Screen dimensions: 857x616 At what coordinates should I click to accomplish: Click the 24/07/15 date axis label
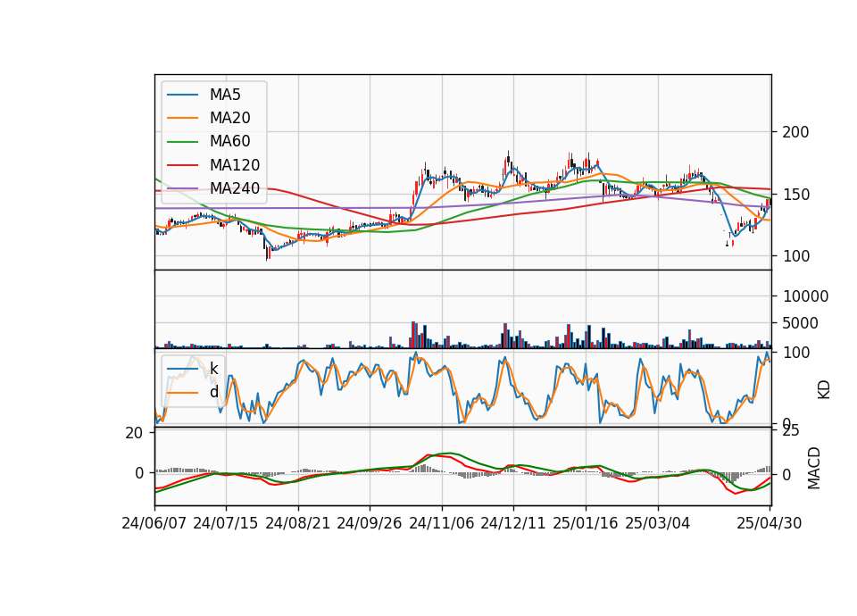point(226,523)
